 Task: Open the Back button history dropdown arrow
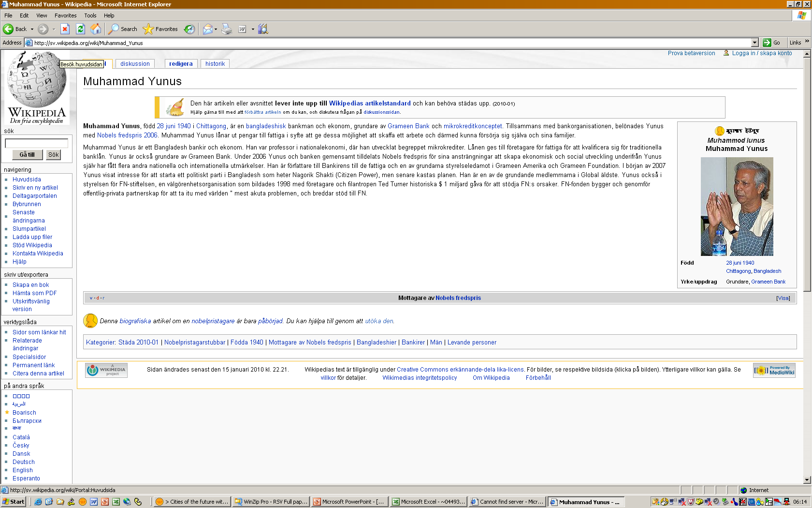[32, 29]
